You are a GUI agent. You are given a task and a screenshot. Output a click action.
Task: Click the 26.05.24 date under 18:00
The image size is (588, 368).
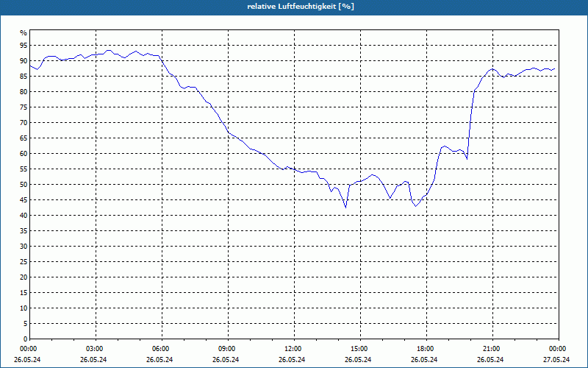(x=424, y=359)
